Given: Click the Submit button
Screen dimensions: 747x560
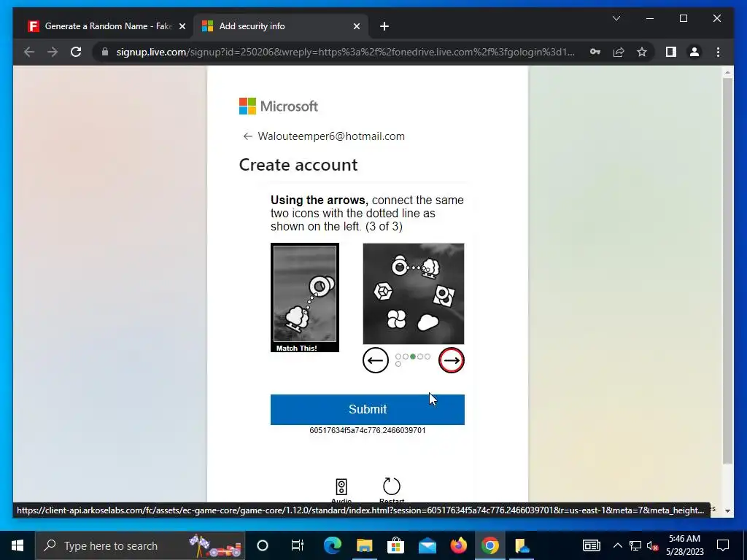Looking at the screenshot, I should tap(368, 410).
